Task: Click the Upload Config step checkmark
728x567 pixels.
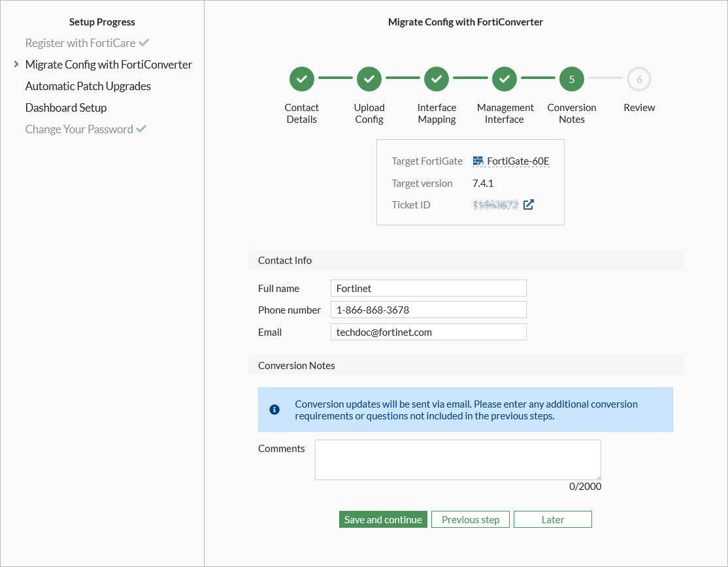Action: click(x=369, y=79)
